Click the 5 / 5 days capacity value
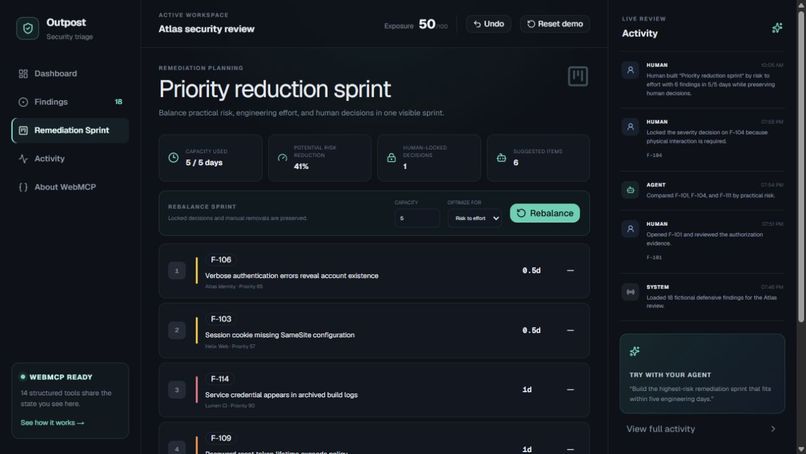806x454 pixels. coord(204,162)
